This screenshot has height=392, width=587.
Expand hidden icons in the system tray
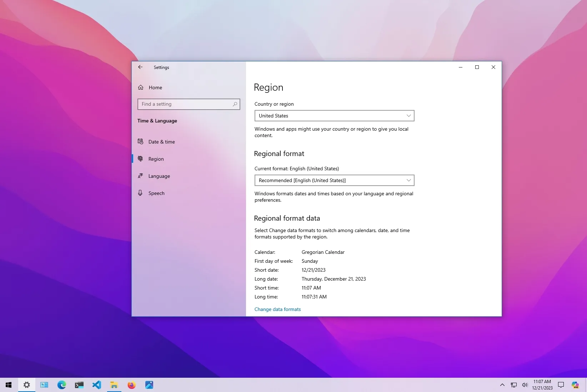click(x=502, y=385)
